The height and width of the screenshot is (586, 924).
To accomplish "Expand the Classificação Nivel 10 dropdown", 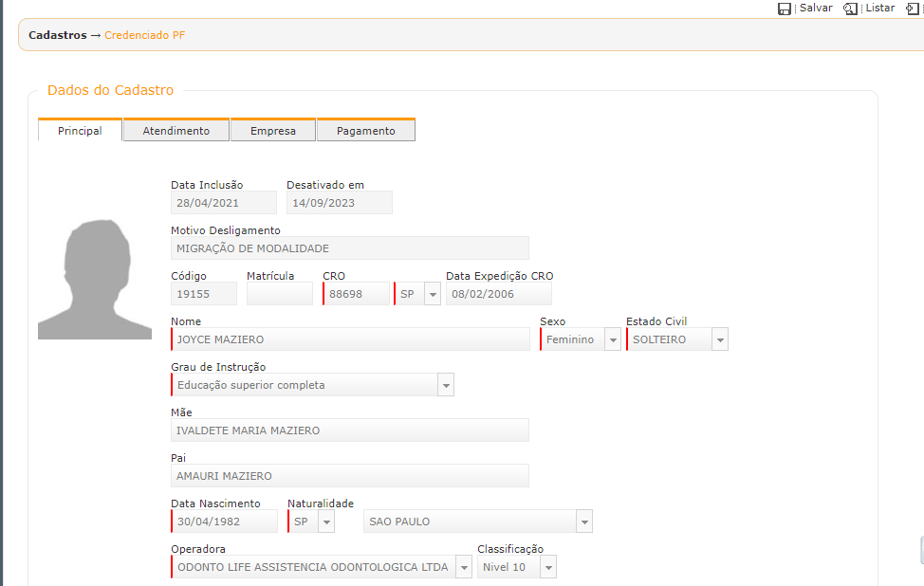I will [548, 568].
